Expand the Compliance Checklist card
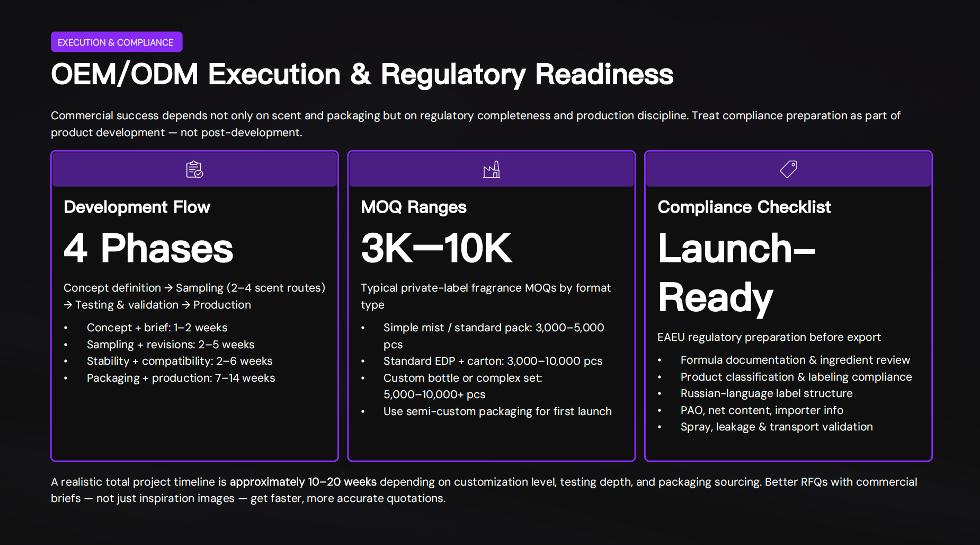The image size is (980, 545). [x=744, y=207]
